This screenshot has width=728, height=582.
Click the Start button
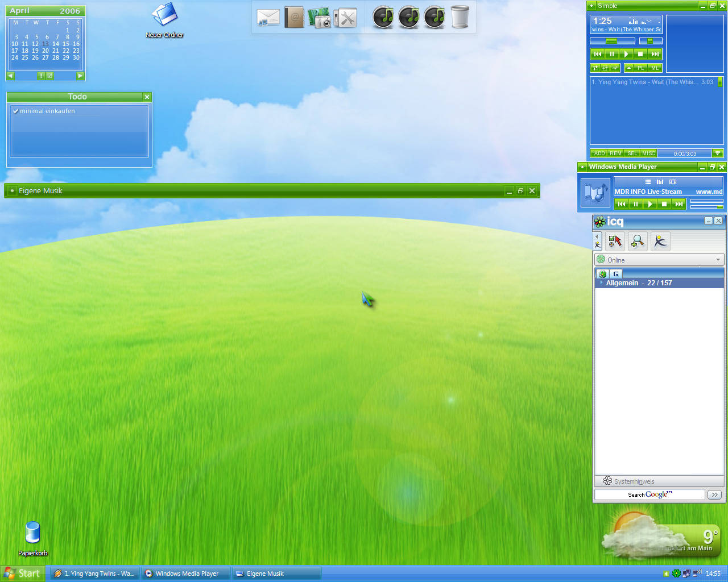[22, 573]
